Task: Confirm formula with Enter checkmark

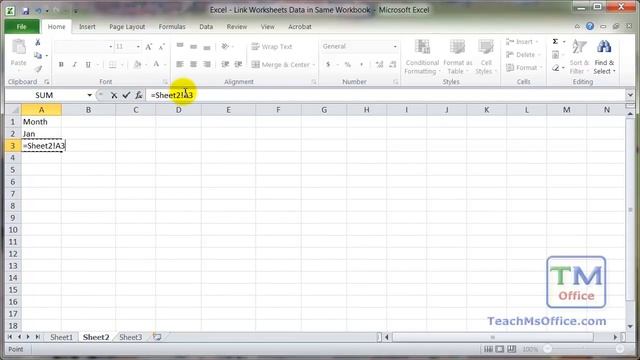Action: (126, 95)
